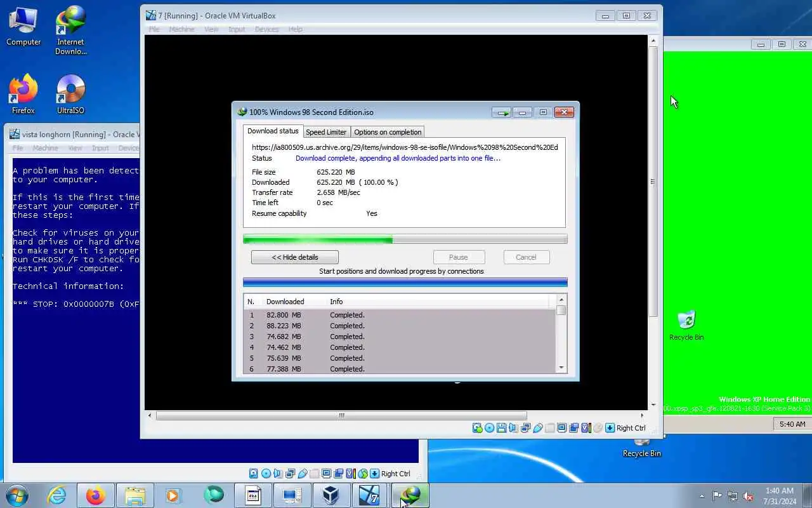Click 7 VM horizontal scrollbar right arrow
This screenshot has height=508, width=812.
pyautogui.click(x=642, y=416)
